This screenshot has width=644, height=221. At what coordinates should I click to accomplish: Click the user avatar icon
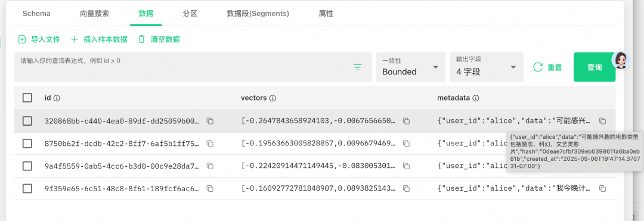click(x=621, y=60)
